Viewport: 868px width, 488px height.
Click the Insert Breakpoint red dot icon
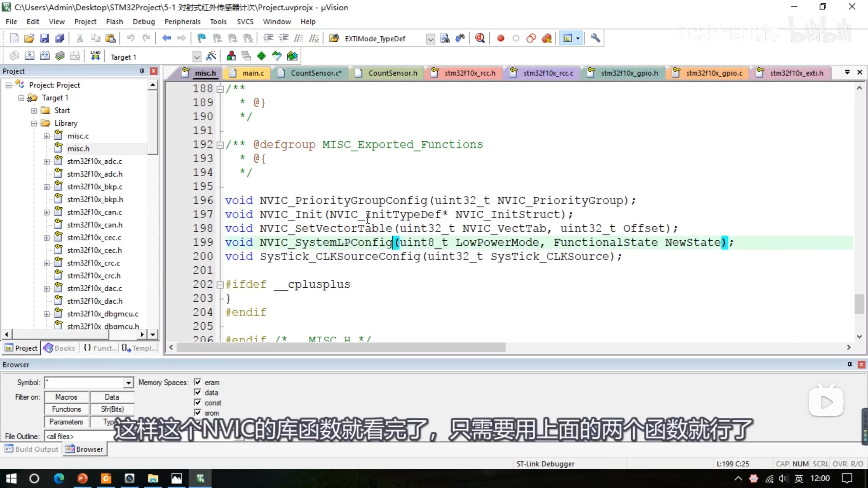point(500,38)
